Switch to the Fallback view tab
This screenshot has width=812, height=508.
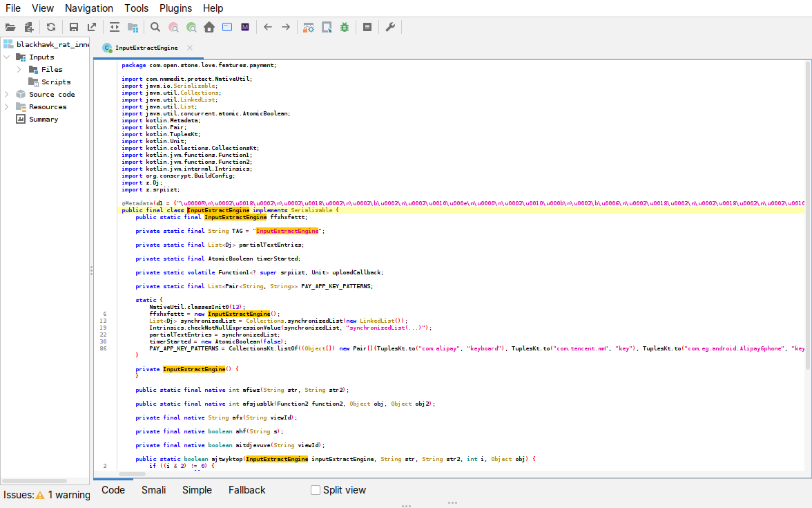pos(246,490)
